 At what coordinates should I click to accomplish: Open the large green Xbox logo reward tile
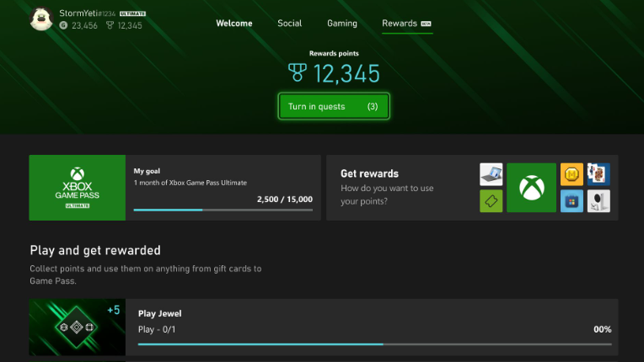(531, 188)
